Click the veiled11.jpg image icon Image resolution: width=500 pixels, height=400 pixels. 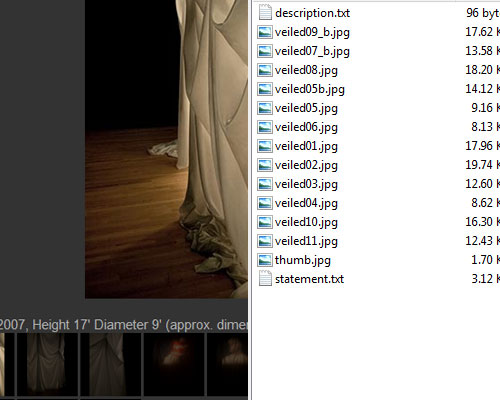265,241
